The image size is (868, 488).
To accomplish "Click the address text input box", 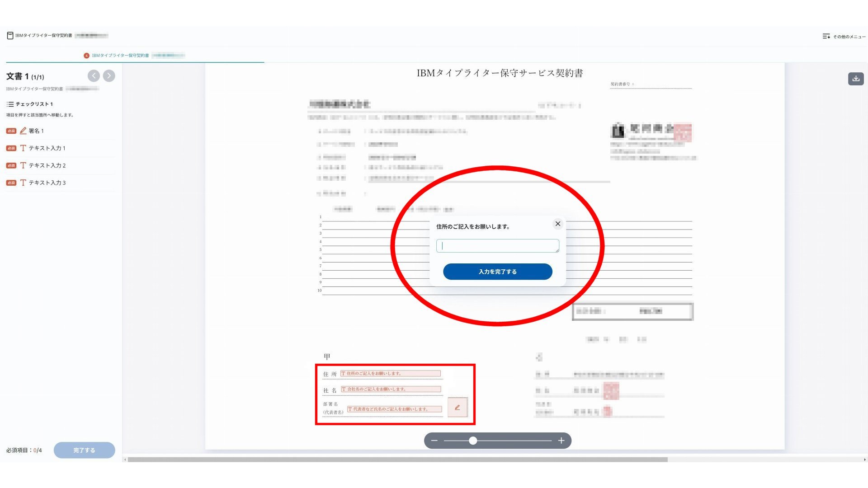I will point(497,246).
